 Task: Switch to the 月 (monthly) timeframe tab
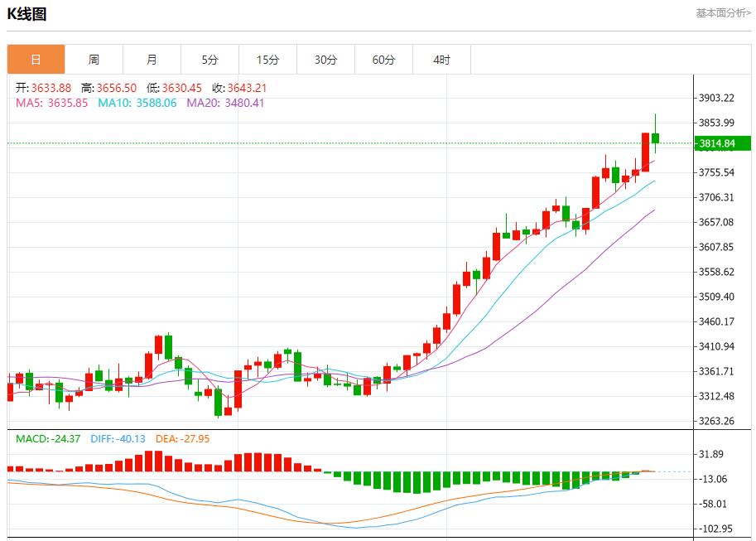click(x=152, y=59)
